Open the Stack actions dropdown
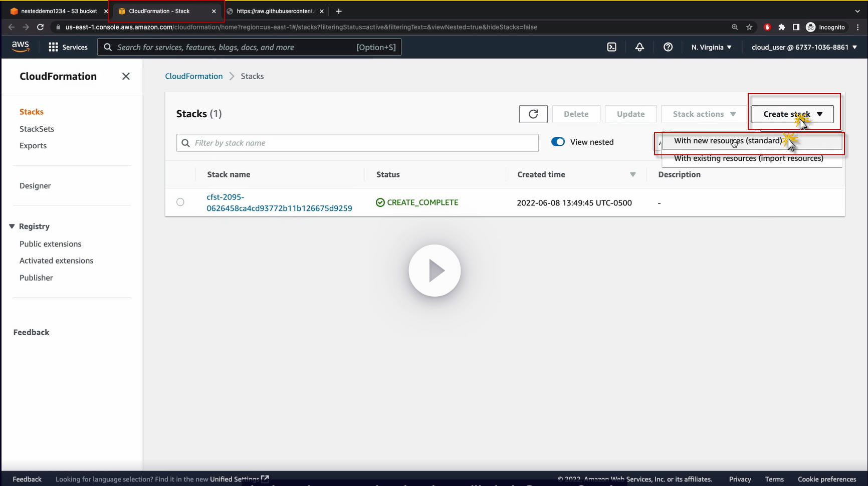 704,114
